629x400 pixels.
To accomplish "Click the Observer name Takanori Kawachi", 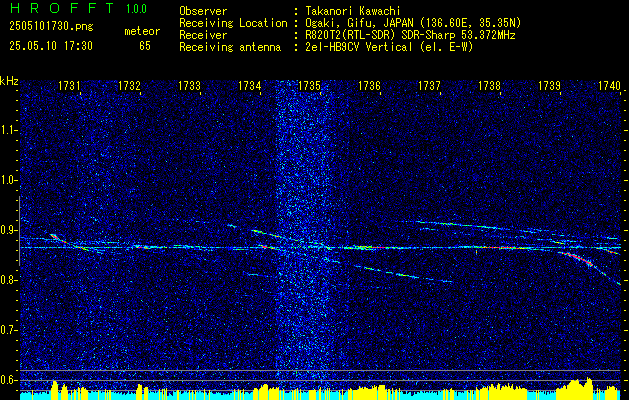I will pos(351,11).
